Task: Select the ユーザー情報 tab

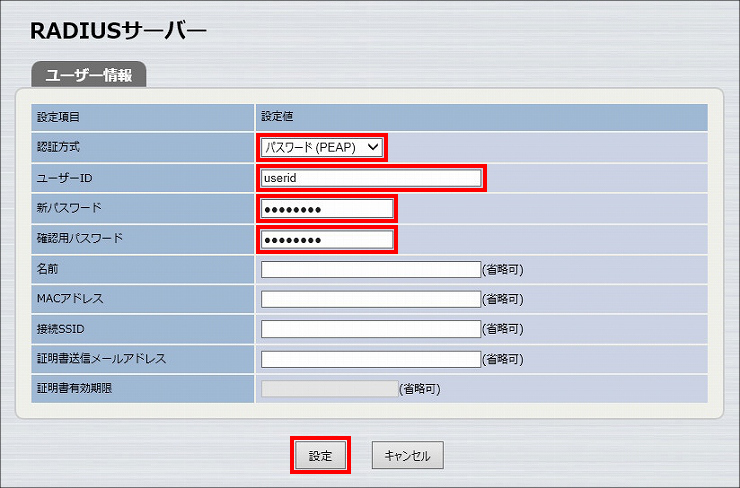Action: [89, 75]
